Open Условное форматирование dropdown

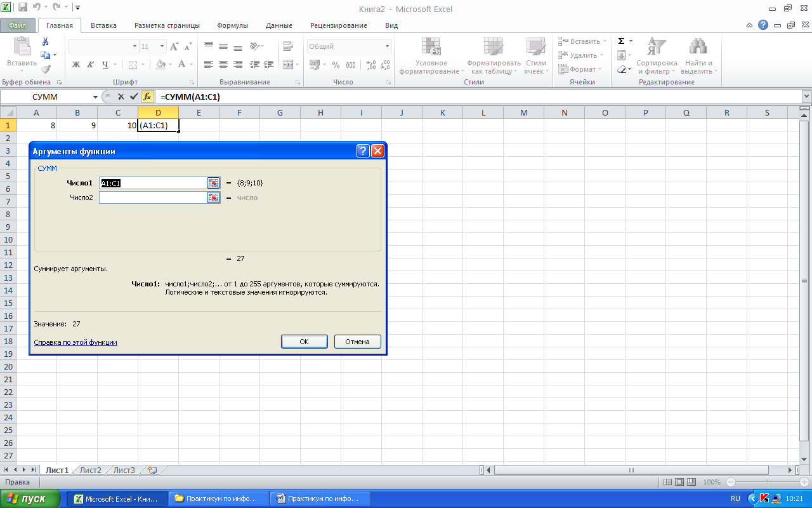click(x=431, y=56)
